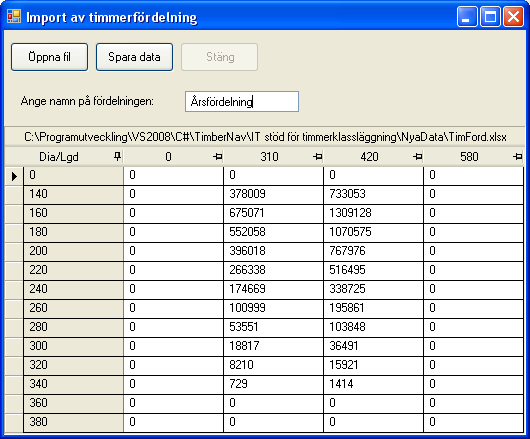Click the Spara data button

pos(134,57)
